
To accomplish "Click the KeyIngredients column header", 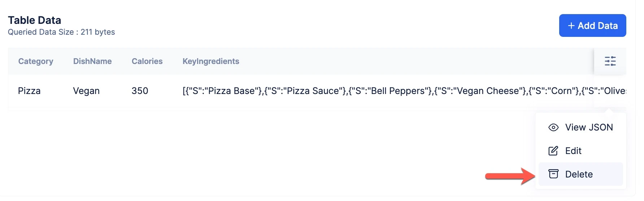I will (211, 61).
